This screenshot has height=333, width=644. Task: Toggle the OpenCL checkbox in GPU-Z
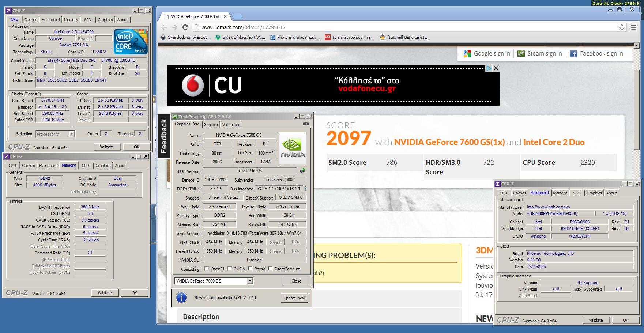coord(207,269)
